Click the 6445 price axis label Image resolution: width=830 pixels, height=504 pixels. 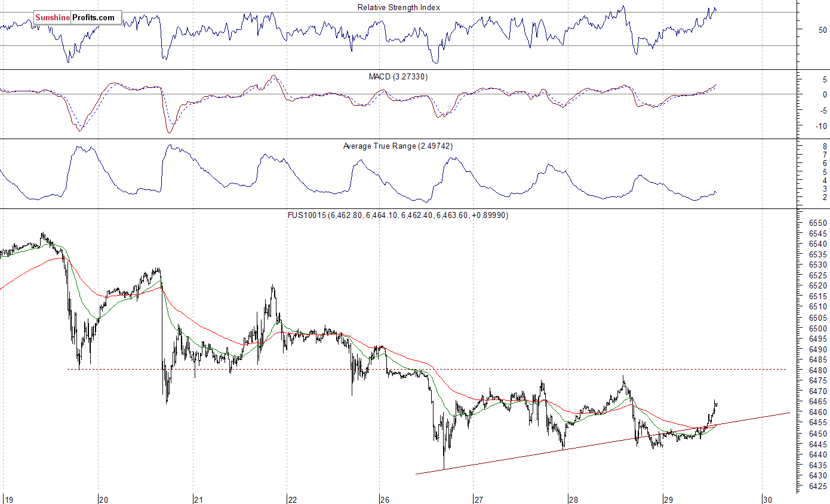pyautogui.click(x=817, y=444)
